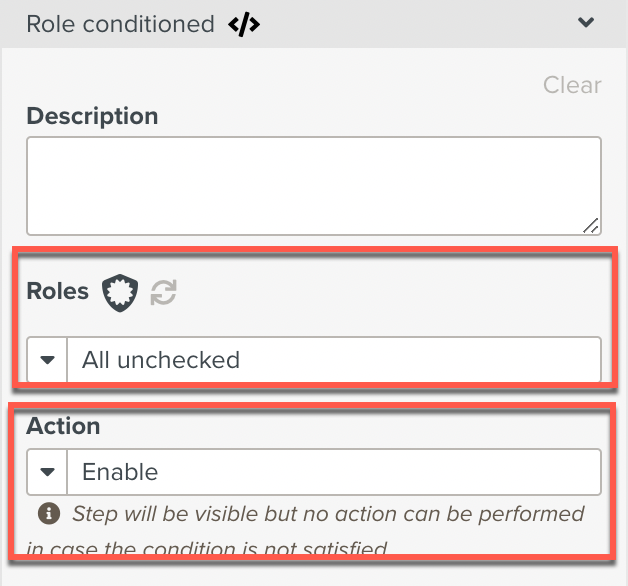Click empty space in the panel header bar
Screen dimensions: 628x586
420,23
